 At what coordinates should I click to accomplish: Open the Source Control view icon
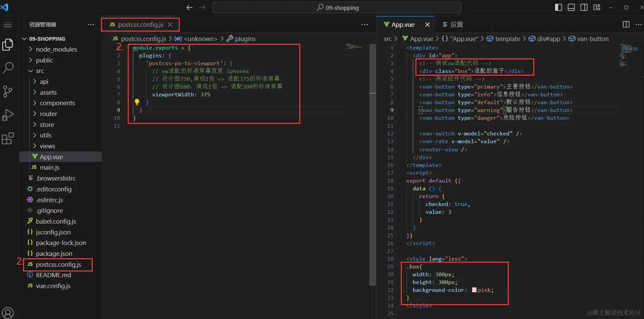tap(7, 91)
